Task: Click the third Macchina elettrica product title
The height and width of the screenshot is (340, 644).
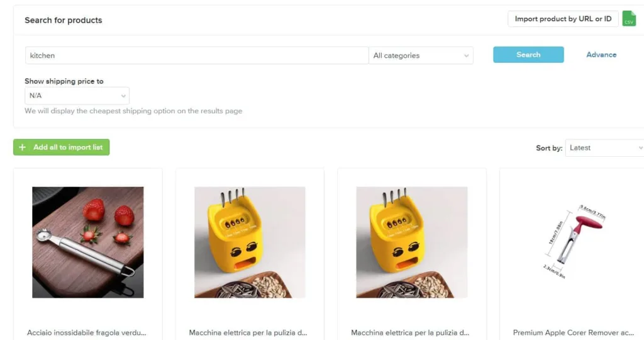Action: click(410, 332)
